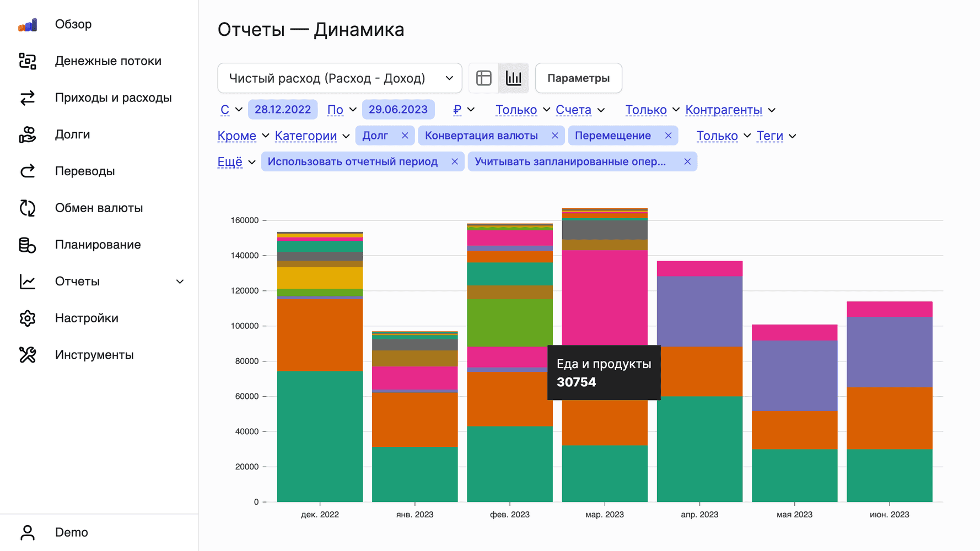
Task: Remove the Долг category filter
Action: [405, 136]
